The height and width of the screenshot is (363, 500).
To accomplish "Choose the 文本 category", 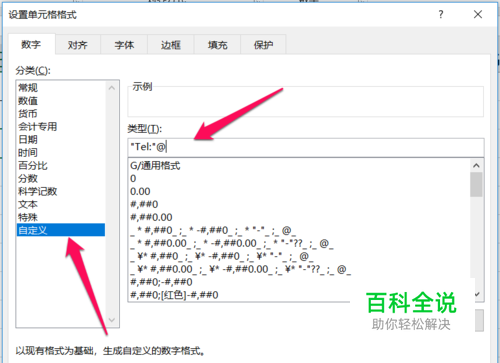I will point(61,204).
